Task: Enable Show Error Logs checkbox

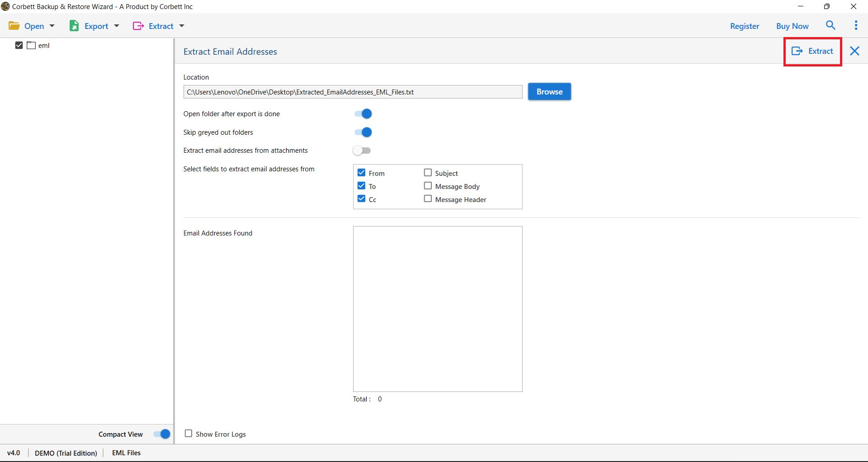Action: (189, 434)
